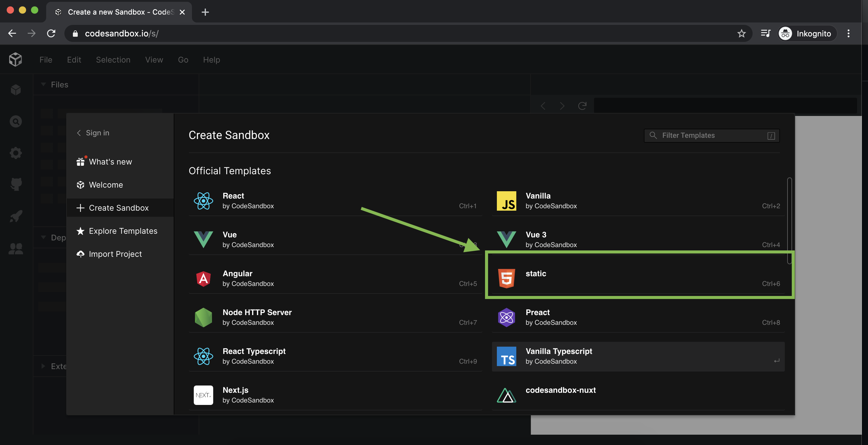Choose the Vanilla Typescript template row
This screenshot has height=445, width=868.
638,356
